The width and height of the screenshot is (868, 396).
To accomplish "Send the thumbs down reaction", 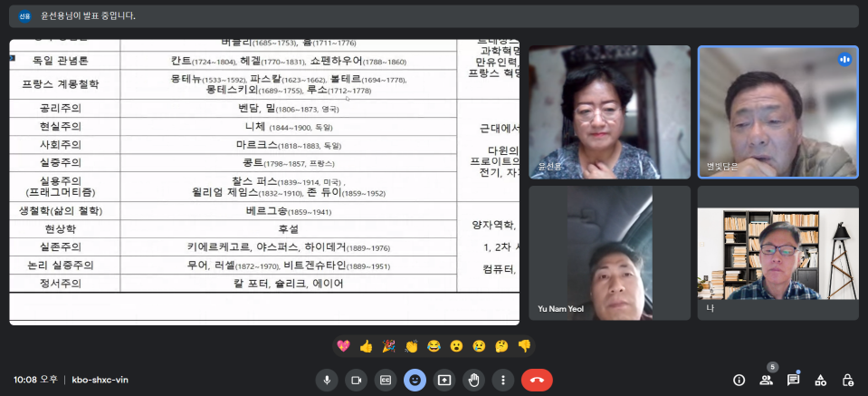I will tap(523, 346).
